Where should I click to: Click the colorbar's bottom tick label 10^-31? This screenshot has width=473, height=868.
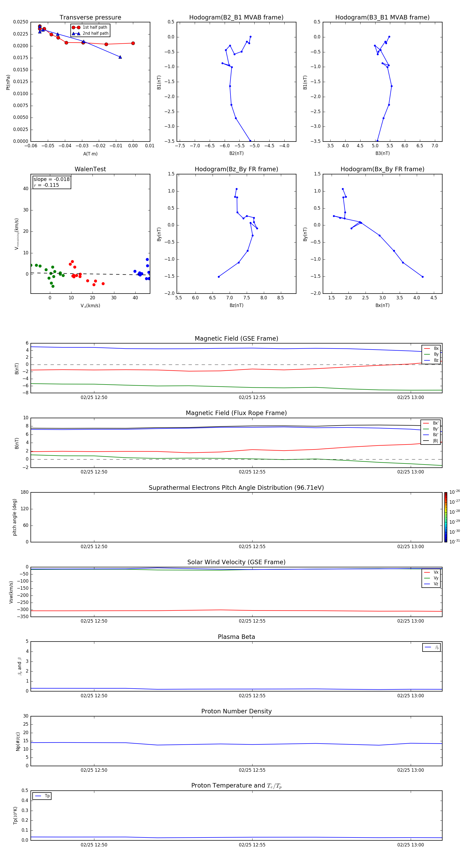coord(455,542)
